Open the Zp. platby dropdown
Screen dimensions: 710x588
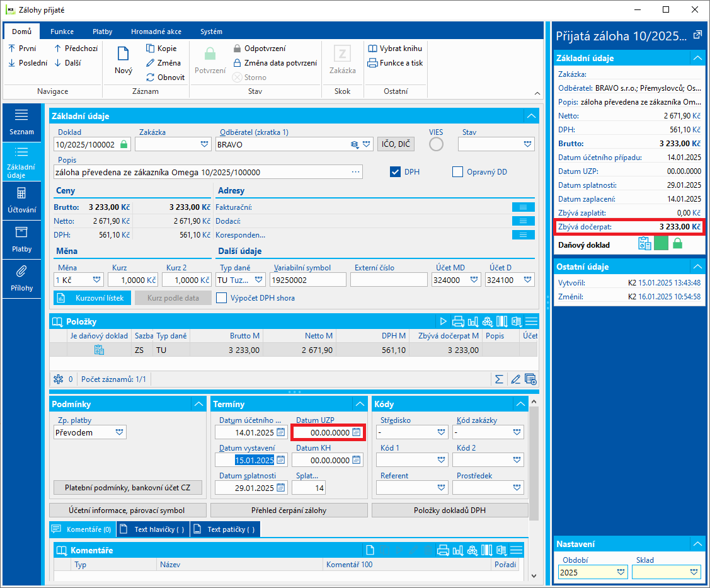click(x=119, y=432)
